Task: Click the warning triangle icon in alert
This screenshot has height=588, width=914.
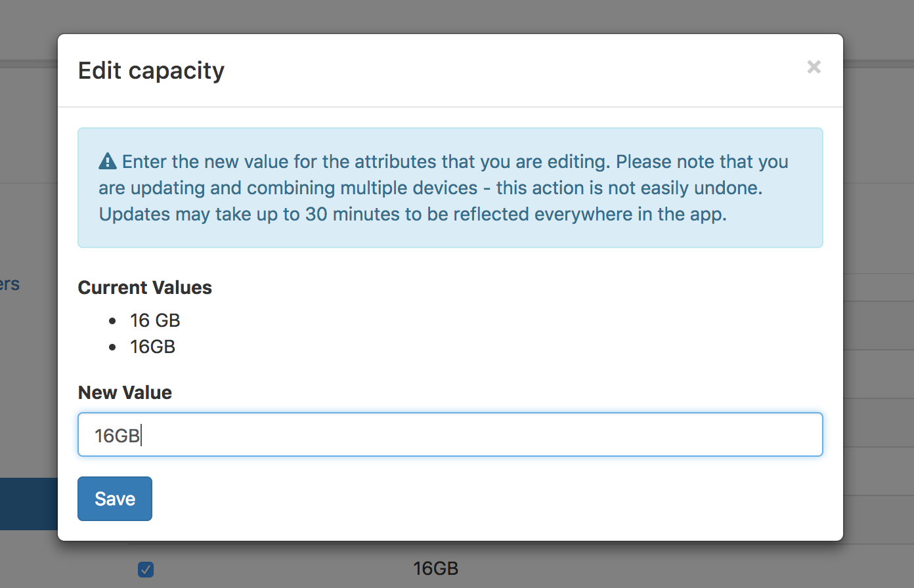Action: 108,161
